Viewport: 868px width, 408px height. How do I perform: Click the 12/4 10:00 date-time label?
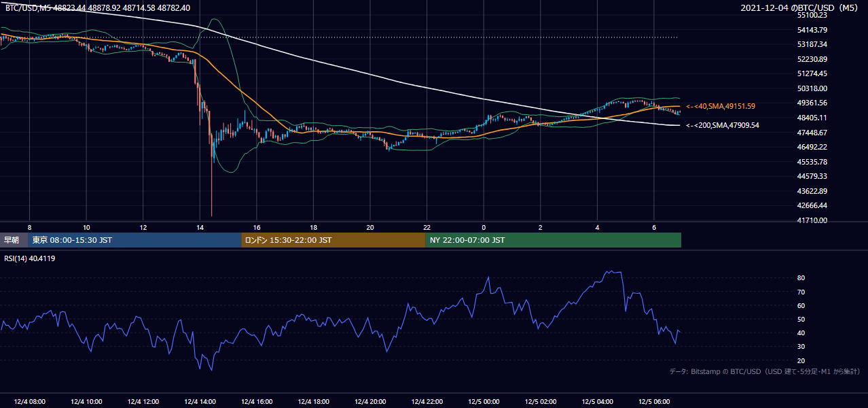(86, 402)
